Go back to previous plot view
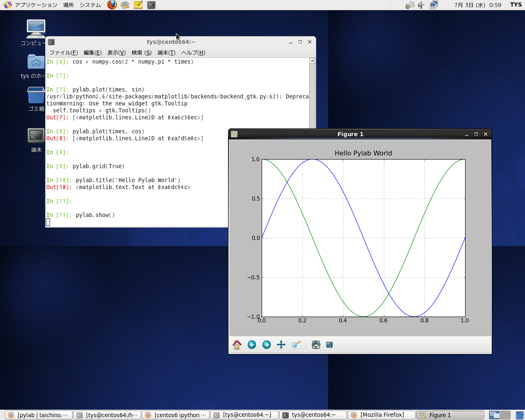 252,345
